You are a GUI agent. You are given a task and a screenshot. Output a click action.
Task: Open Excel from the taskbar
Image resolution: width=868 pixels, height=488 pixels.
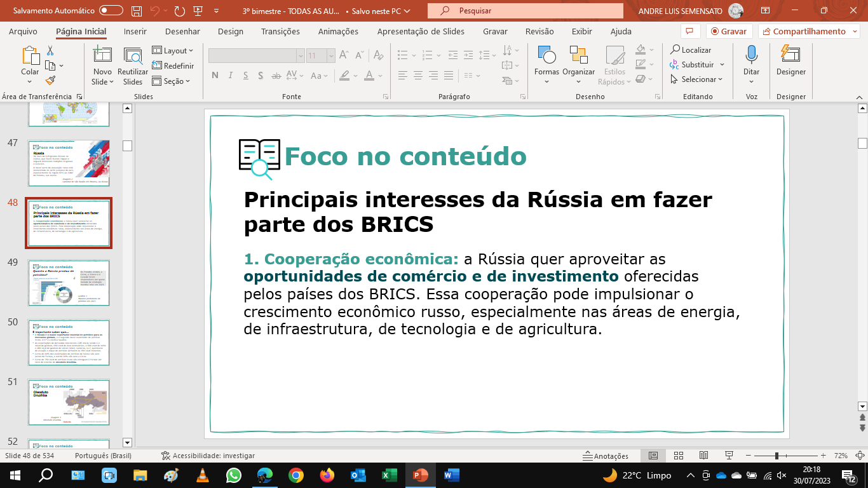coord(390,475)
